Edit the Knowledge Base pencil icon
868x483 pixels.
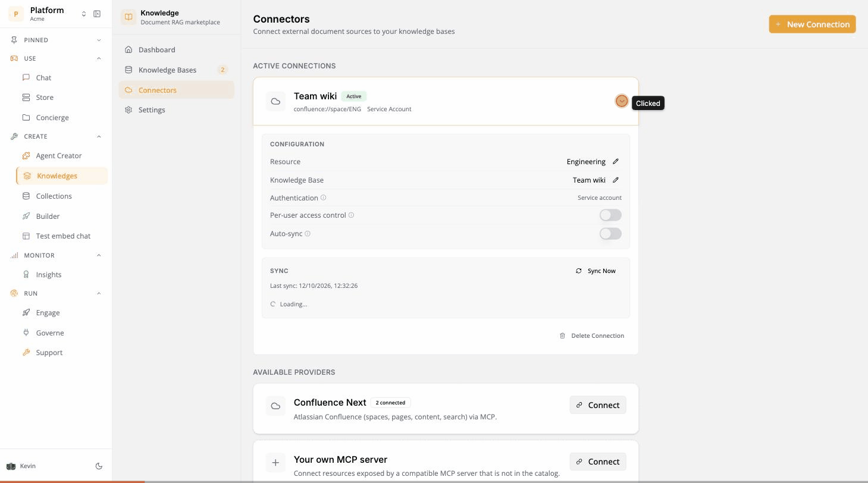pyautogui.click(x=616, y=180)
